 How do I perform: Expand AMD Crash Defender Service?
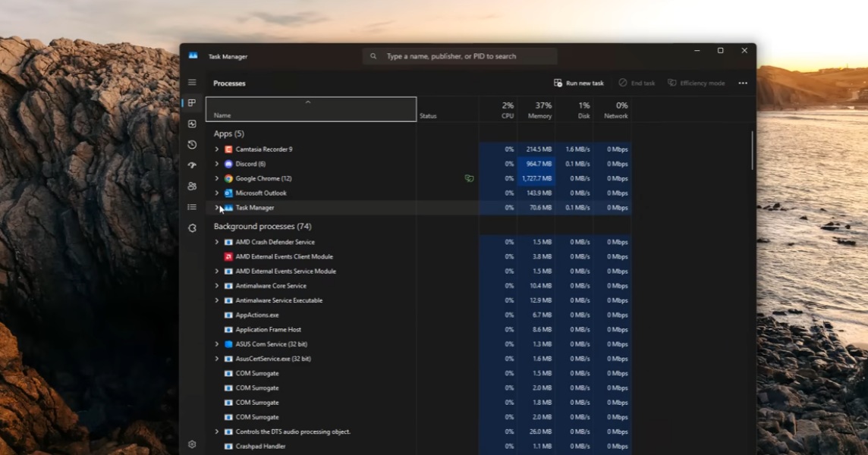click(x=216, y=243)
